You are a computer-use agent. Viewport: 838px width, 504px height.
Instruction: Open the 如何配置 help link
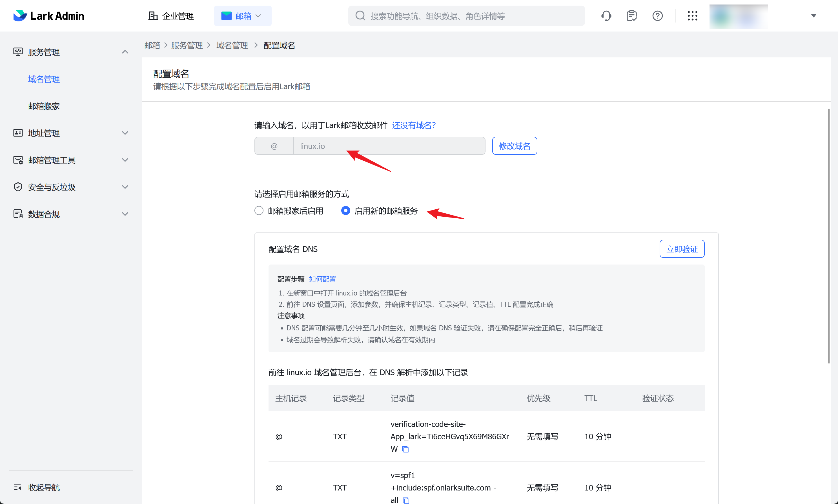(322, 279)
